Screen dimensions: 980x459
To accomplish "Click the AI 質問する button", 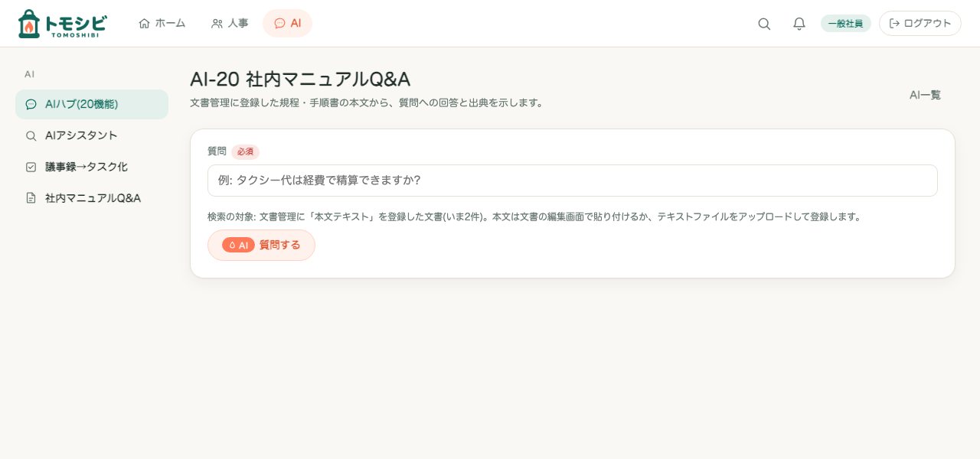I will (x=261, y=245).
